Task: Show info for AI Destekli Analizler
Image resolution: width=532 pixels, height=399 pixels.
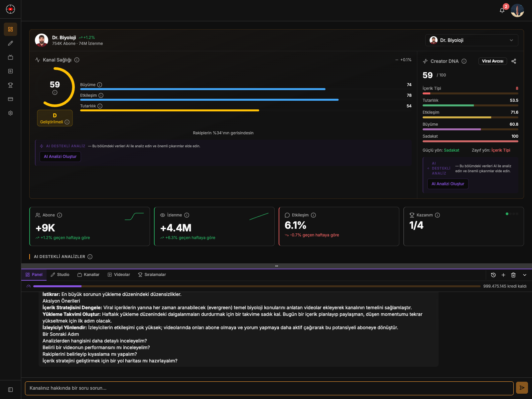Action: point(90,257)
